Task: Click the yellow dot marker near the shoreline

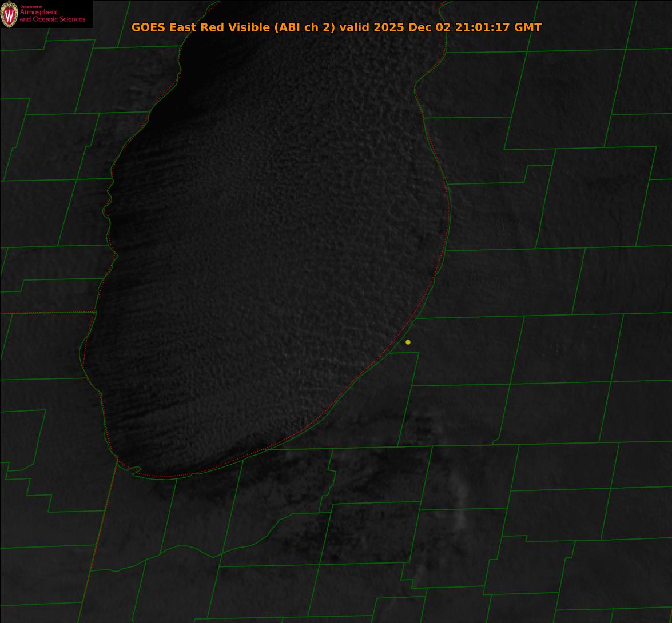Action: coord(408,342)
